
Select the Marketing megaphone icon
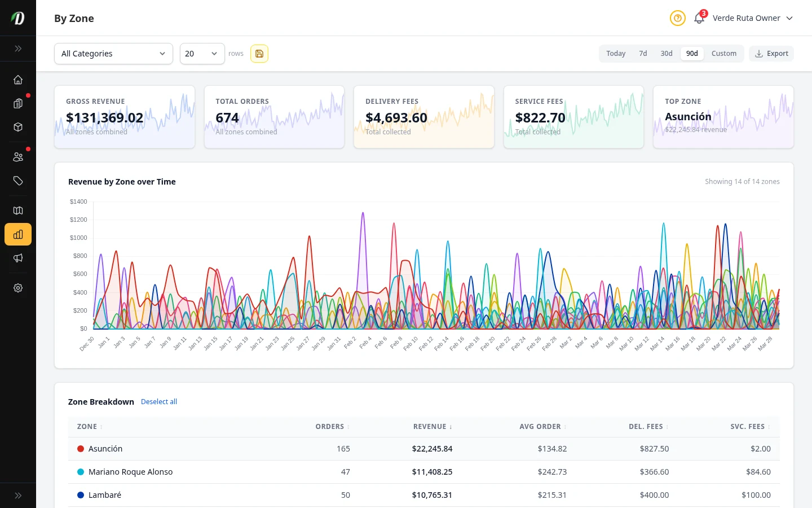(18, 258)
